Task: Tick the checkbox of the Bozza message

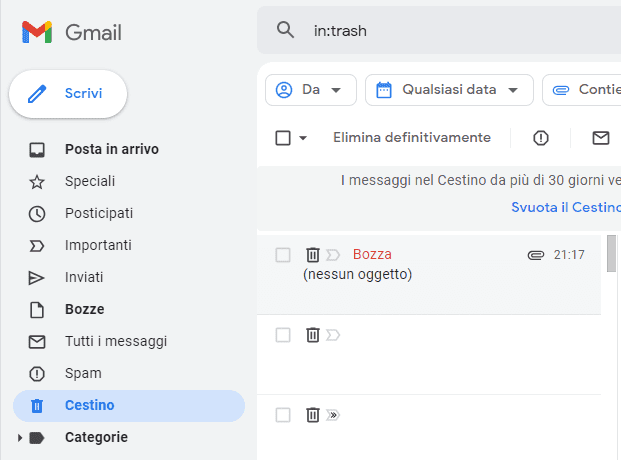Action: click(283, 255)
